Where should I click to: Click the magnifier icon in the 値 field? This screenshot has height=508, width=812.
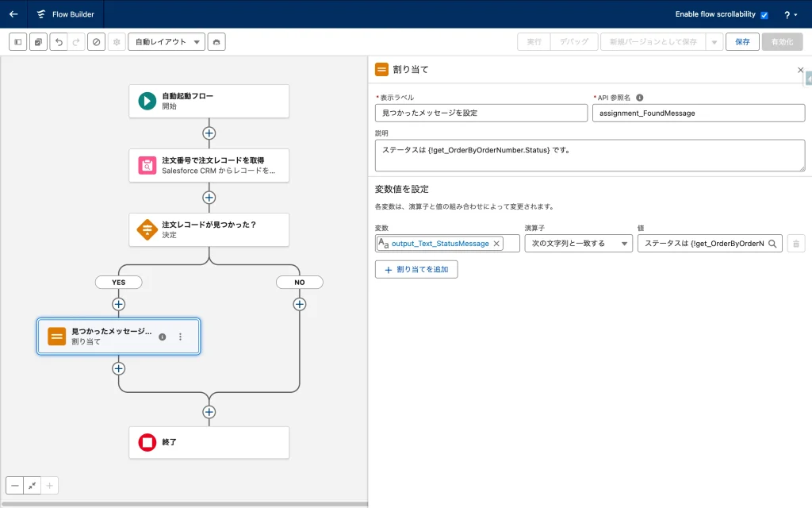click(772, 244)
